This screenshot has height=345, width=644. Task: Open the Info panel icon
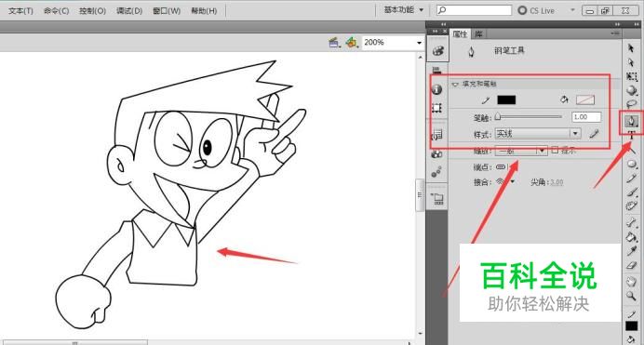tap(437, 89)
